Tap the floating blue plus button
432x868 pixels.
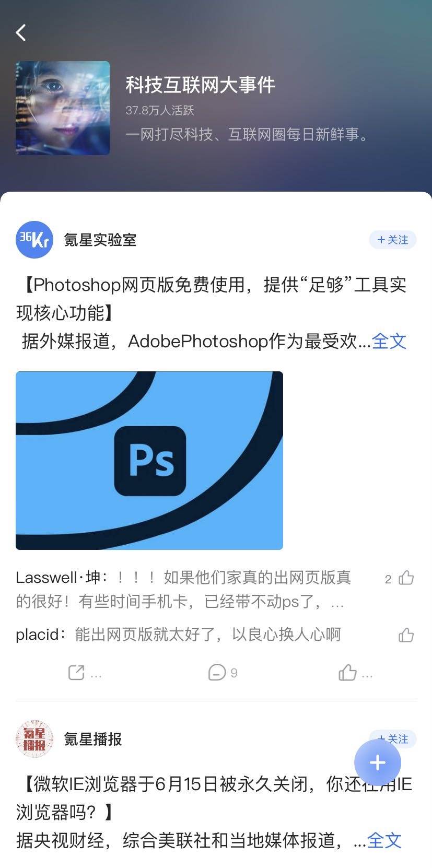coord(378,763)
